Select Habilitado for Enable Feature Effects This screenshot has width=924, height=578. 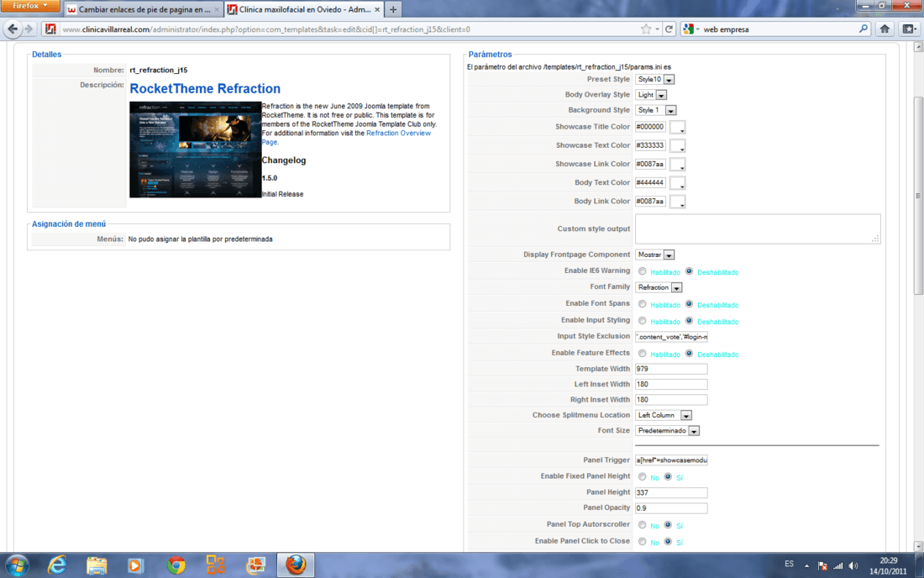click(643, 354)
